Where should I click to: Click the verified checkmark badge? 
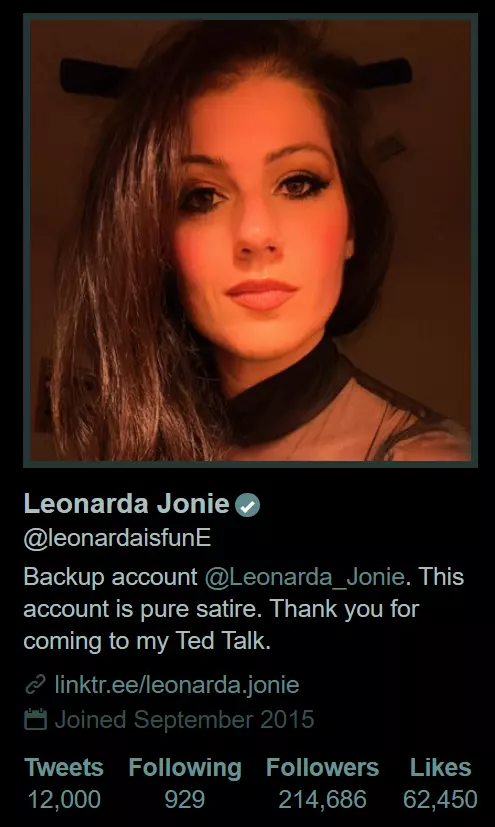[247, 505]
